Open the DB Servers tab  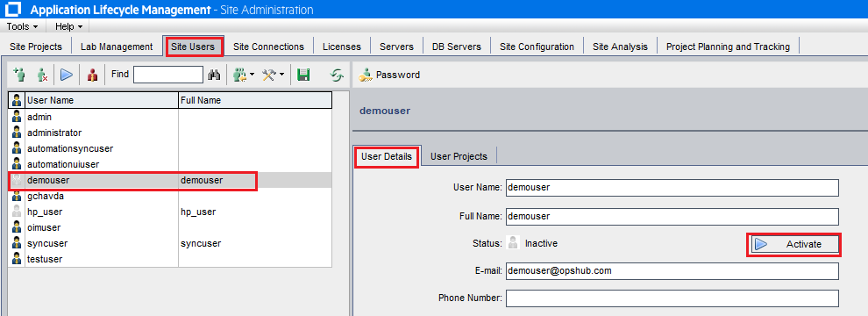click(x=457, y=47)
